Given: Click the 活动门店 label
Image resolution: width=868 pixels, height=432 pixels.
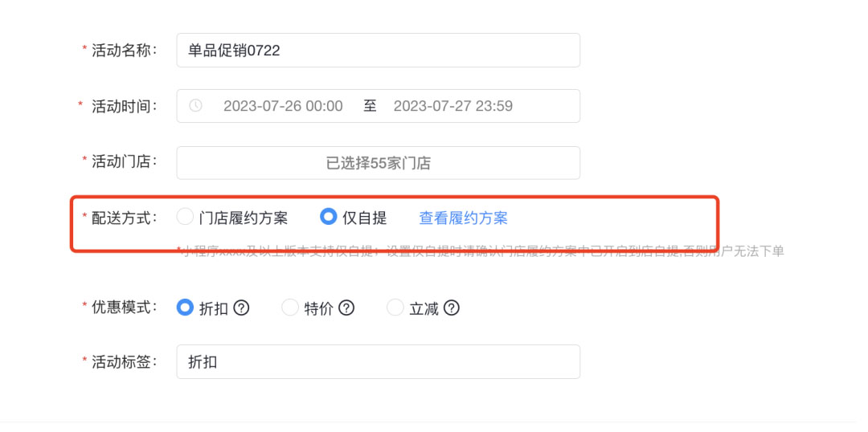Looking at the screenshot, I should click(x=125, y=161).
